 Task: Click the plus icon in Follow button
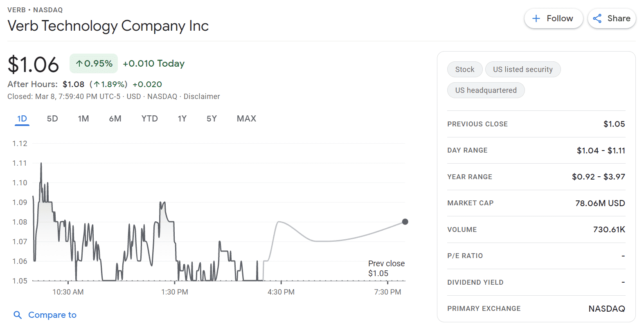point(536,18)
